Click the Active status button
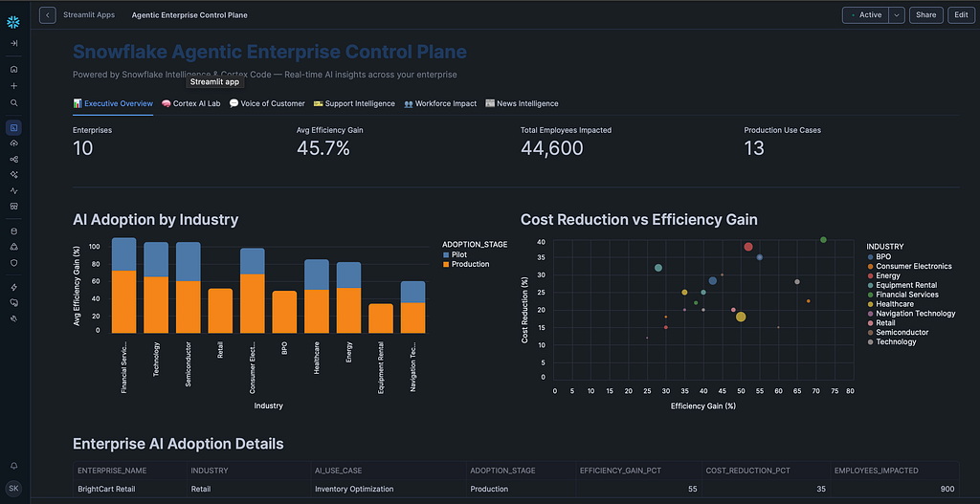This screenshot has width=980, height=504. pyautogui.click(x=865, y=15)
